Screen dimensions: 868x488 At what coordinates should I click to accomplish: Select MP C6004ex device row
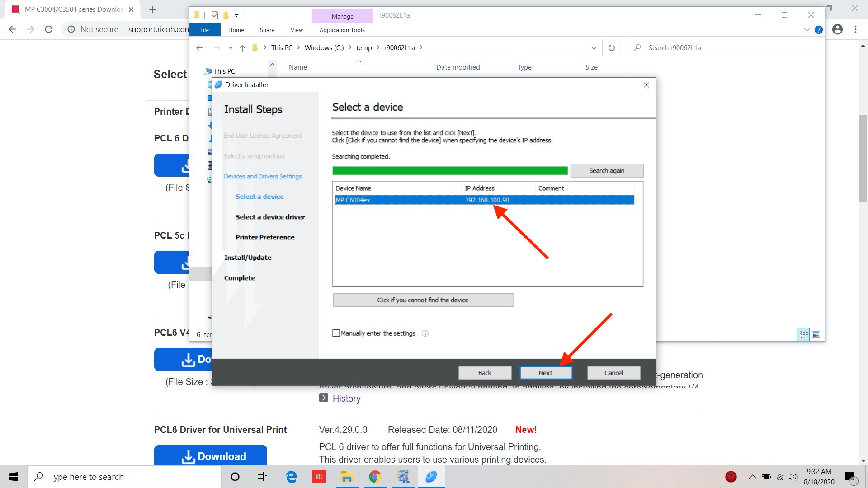[484, 200]
